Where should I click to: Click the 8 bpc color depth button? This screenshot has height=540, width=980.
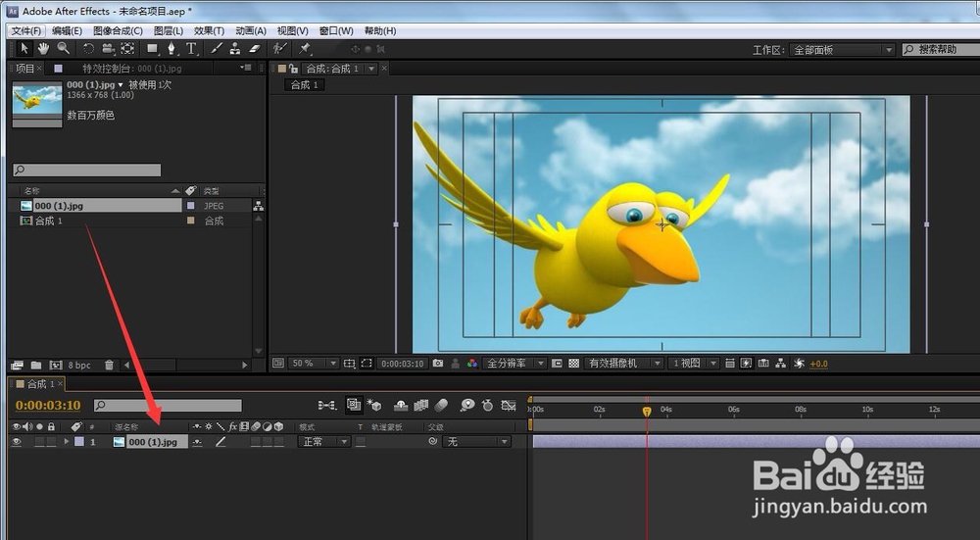click(x=79, y=365)
